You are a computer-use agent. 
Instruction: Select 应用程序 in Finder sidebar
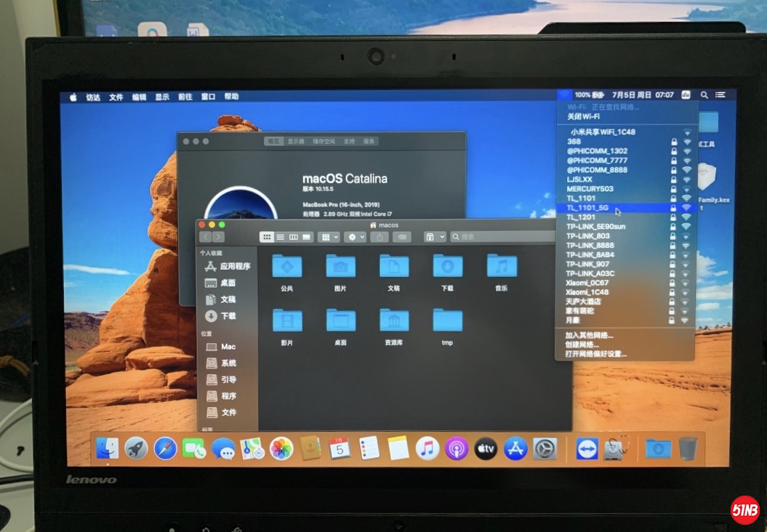[235, 267]
